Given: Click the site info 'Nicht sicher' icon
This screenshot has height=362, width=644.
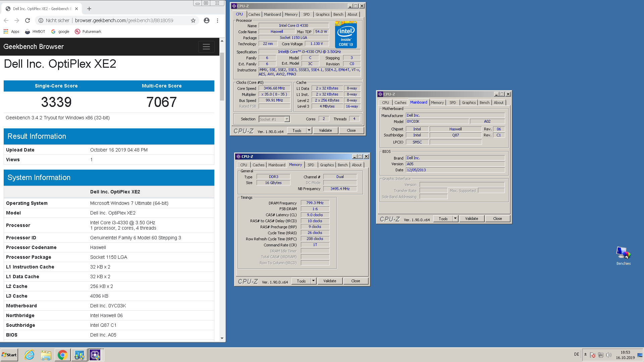Looking at the screenshot, I should click(41, 20).
